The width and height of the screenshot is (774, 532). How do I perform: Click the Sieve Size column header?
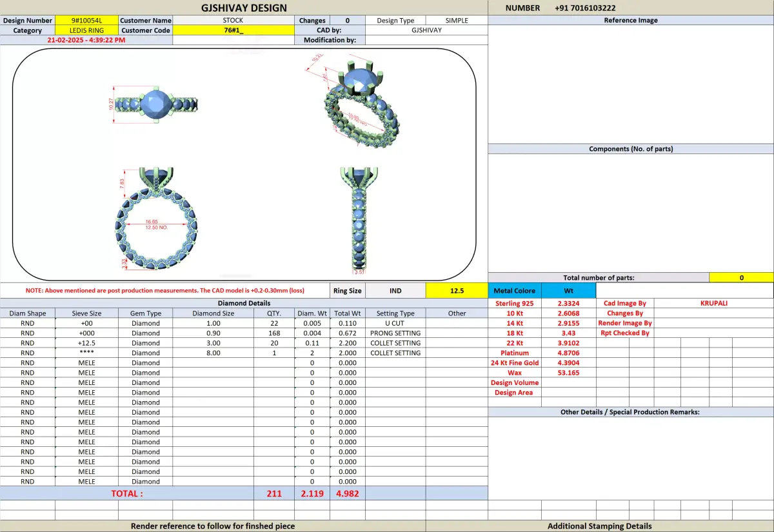click(x=86, y=313)
